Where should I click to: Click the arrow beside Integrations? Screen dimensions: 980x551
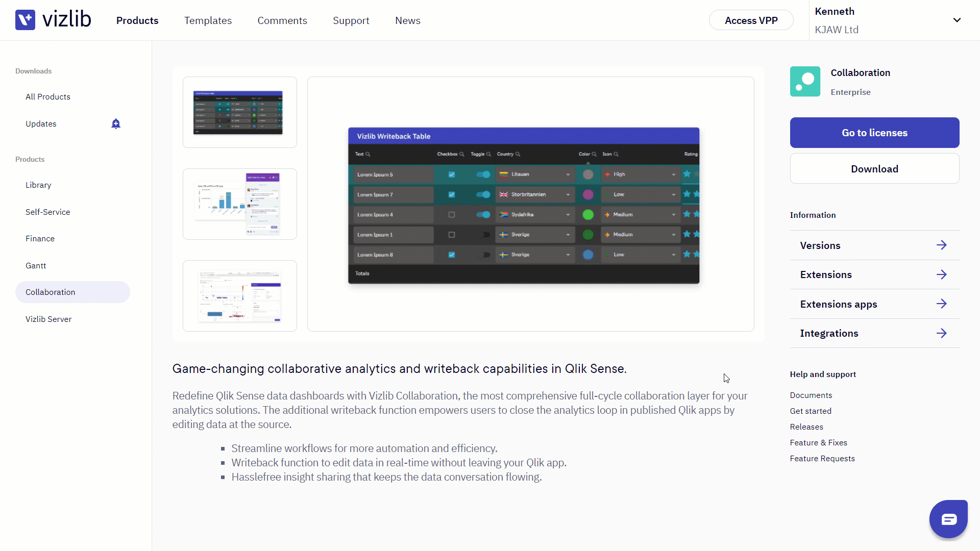pyautogui.click(x=941, y=333)
